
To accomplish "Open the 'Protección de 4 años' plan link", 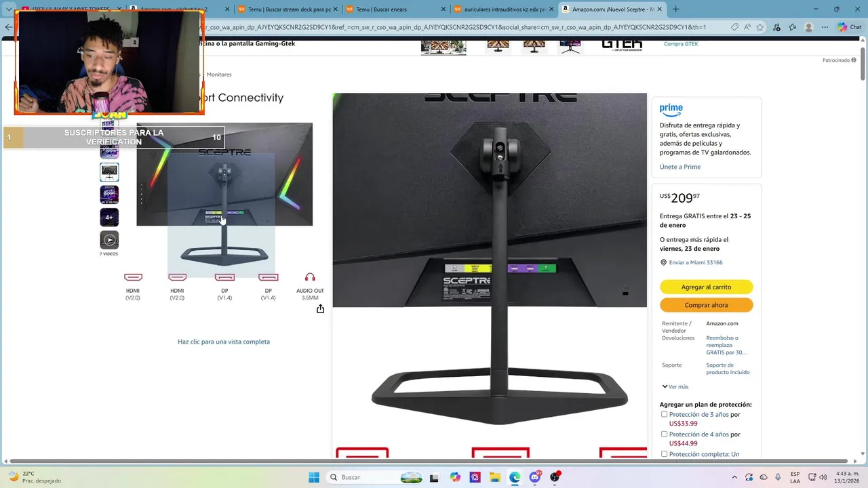I will click(699, 434).
